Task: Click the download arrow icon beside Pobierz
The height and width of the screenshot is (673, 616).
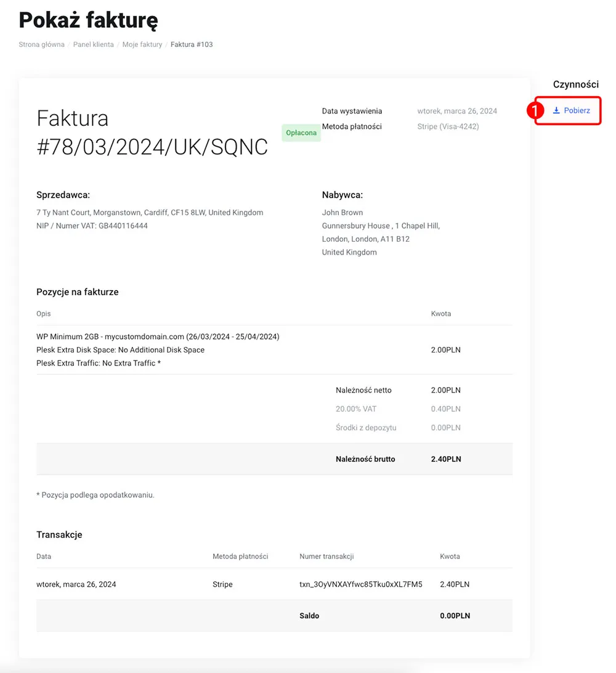Action: click(x=556, y=110)
